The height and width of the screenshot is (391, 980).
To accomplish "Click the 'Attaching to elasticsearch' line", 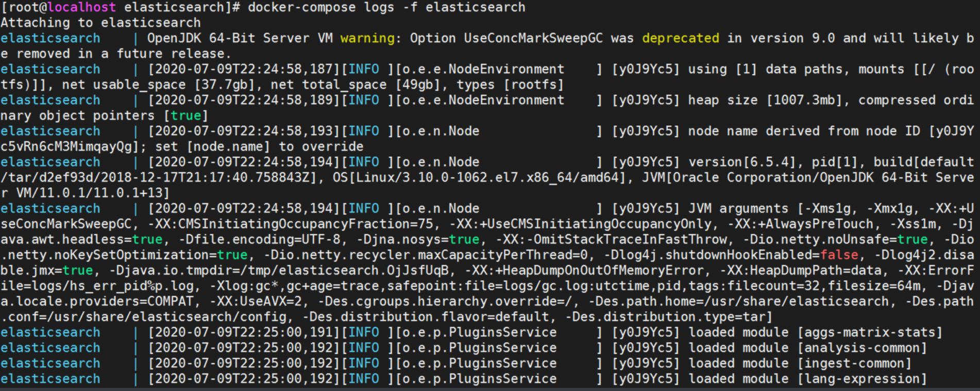I will point(100,23).
